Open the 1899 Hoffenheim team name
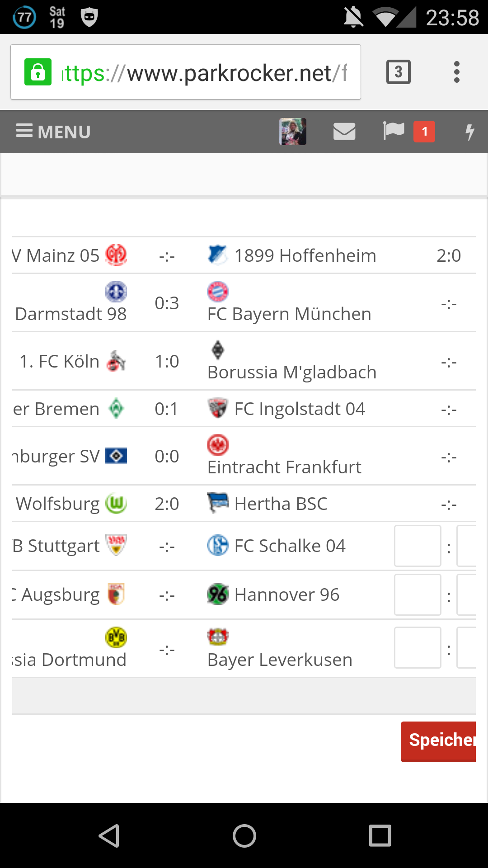488x868 pixels. tap(305, 255)
